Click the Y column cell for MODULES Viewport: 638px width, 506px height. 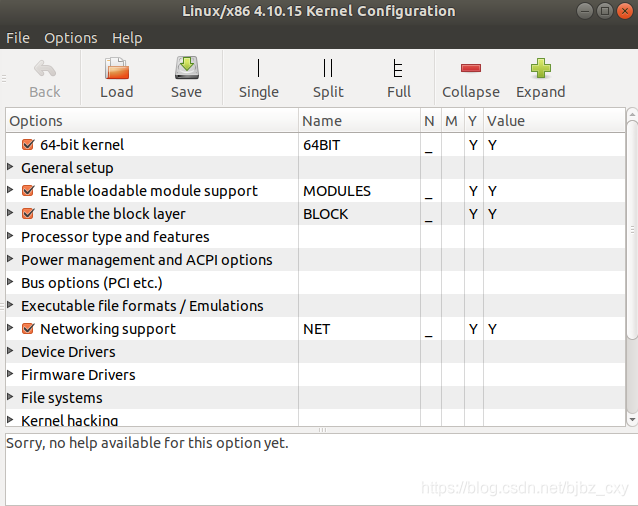pos(474,191)
